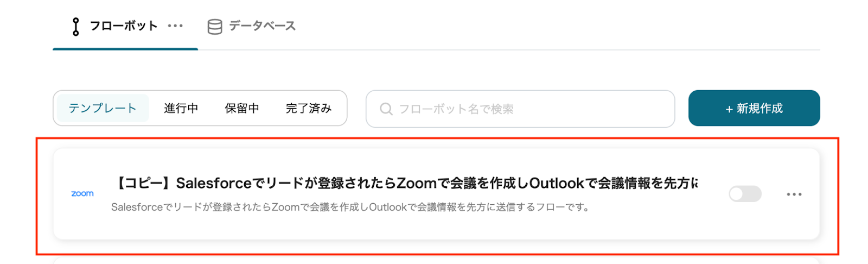Click the flowbot node icon in tab

tap(76, 27)
